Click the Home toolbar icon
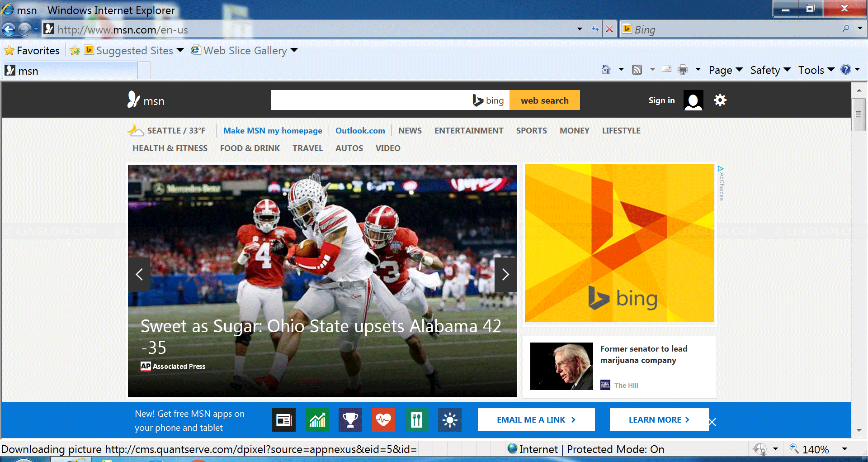The height and width of the screenshot is (462, 868). click(606, 69)
